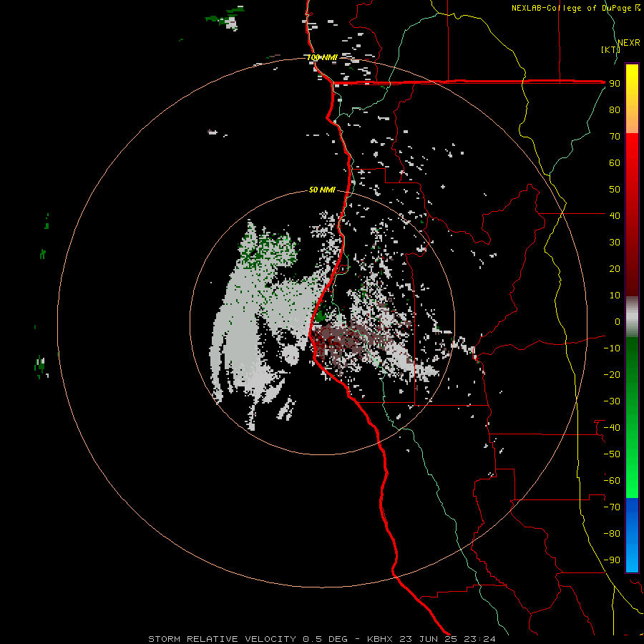This screenshot has width=644, height=644.
Task: Click the -20 knot scale label
Action: pyautogui.click(x=612, y=374)
